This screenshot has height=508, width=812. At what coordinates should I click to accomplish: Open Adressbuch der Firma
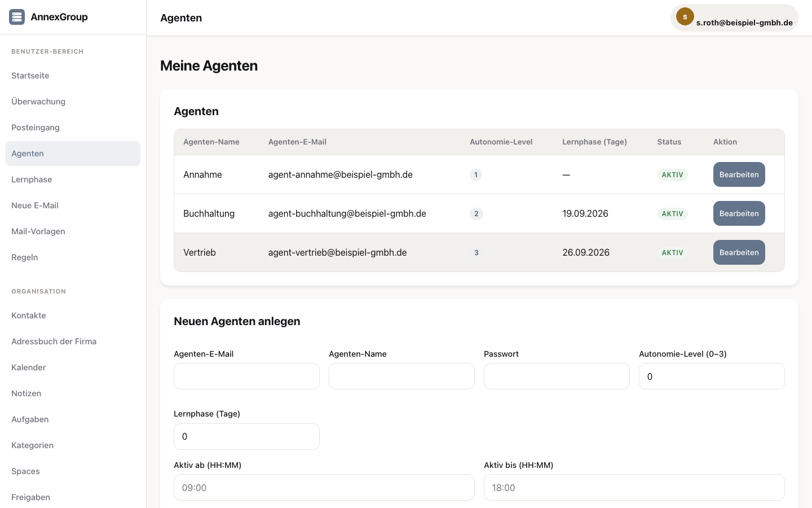[x=73, y=341]
